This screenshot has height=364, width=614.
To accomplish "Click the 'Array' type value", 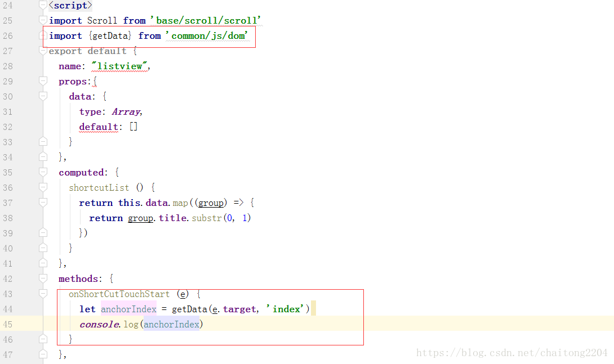I will pyautogui.click(x=125, y=112).
